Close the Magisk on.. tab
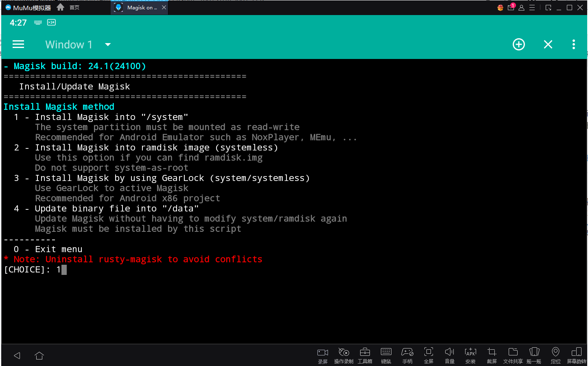 (164, 7)
